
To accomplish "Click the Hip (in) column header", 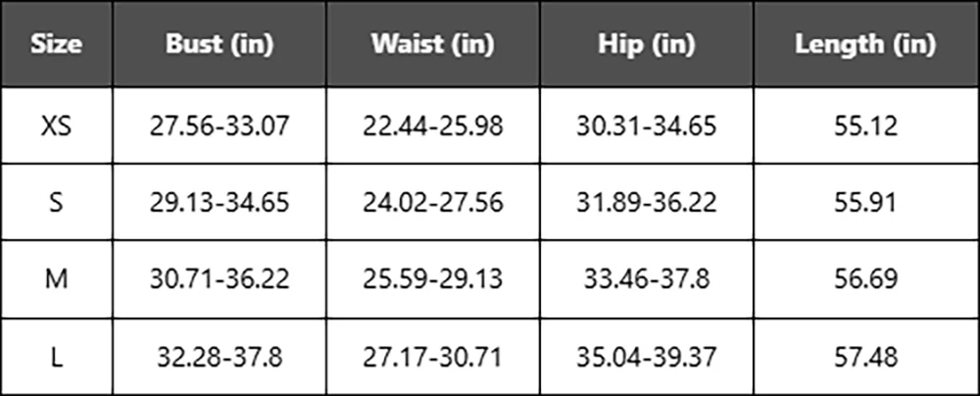I will 646,44.
